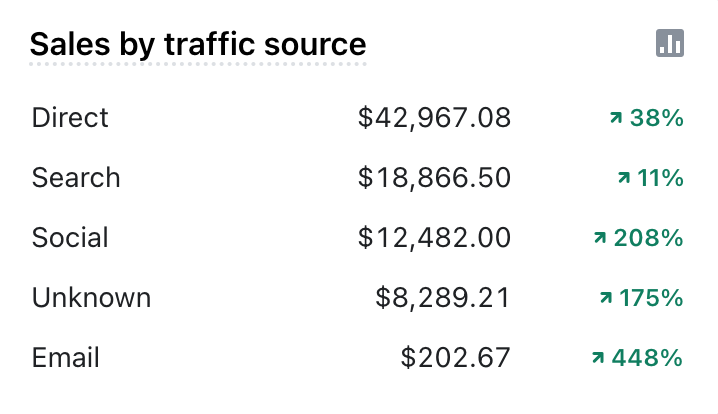The height and width of the screenshot is (414, 718).
Task: Select the Social traffic source label
Action: 70,238
